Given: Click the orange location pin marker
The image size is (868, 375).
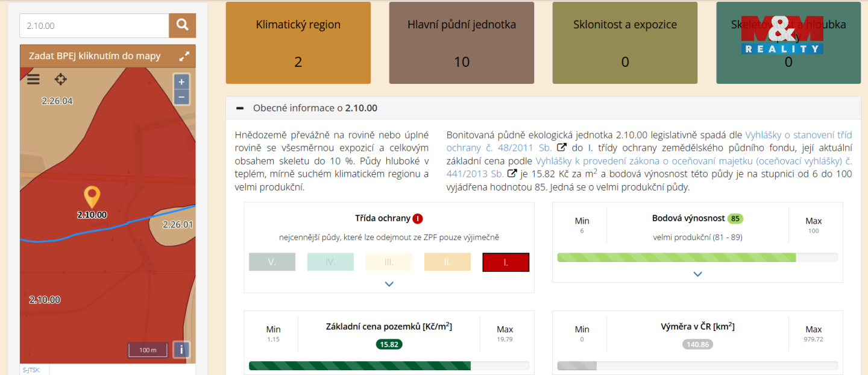Looking at the screenshot, I should pyautogui.click(x=92, y=197).
